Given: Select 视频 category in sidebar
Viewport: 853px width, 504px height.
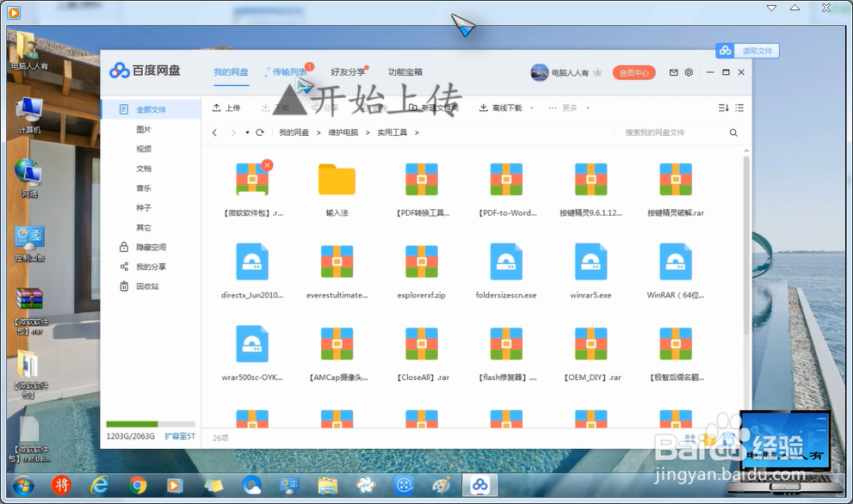Looking at the screenshot, I should point(144,149).
